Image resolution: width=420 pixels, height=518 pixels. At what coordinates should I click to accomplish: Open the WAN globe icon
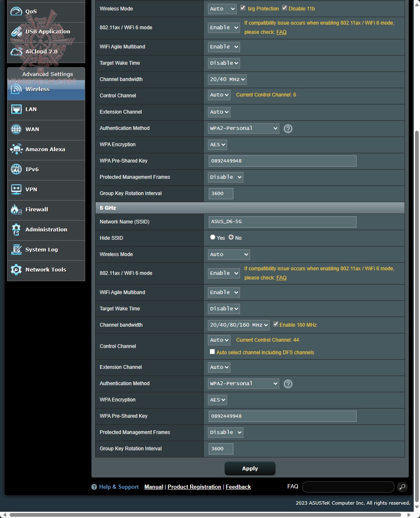pos(16,129)
